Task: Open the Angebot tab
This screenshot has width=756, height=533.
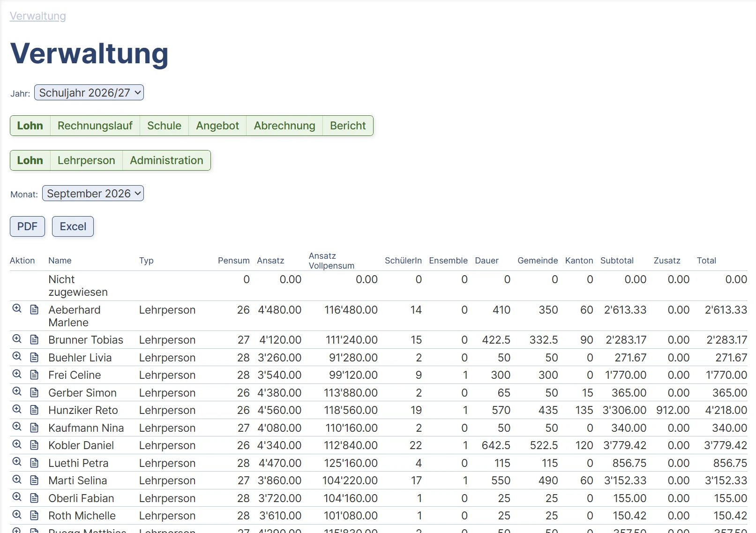Action: [x=217, y=126]
